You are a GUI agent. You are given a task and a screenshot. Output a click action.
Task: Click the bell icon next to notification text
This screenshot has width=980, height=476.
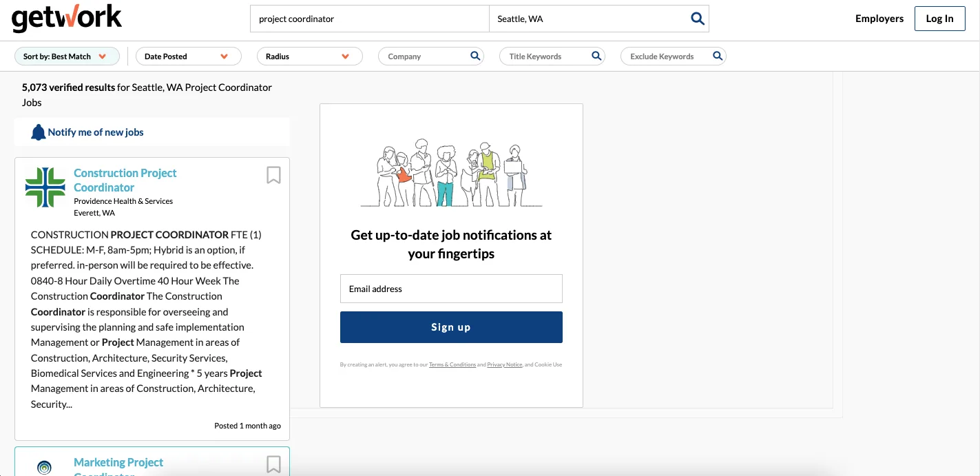pos(38,131)
